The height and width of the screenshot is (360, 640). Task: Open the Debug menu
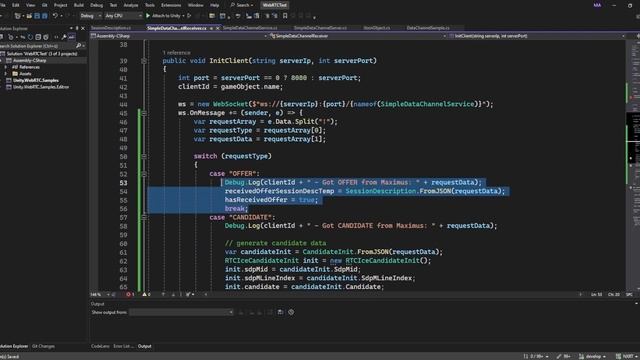click(96, 5)
